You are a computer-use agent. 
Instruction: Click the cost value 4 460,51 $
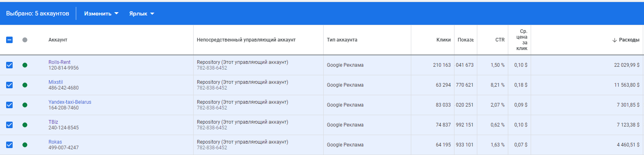(x=628, y=145)
